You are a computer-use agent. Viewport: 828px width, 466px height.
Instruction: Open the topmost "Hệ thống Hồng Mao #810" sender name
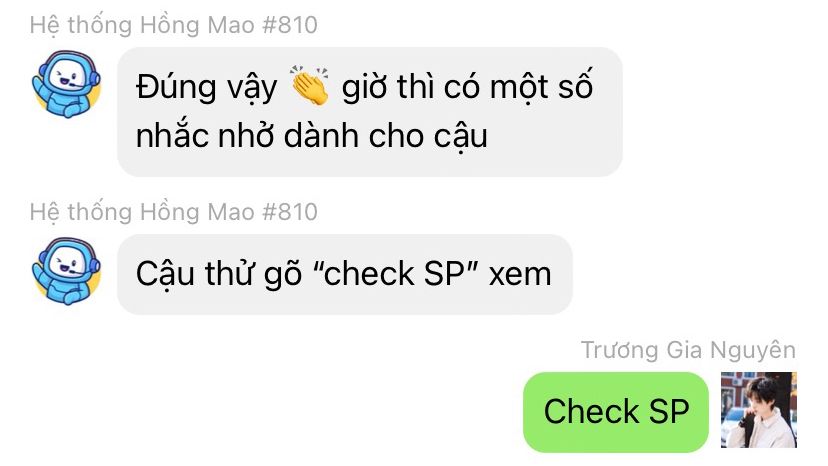coord(174,25)
